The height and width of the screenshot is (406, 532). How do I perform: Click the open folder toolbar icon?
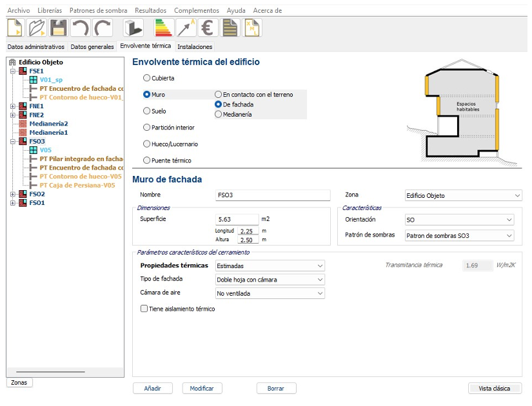(37, 28)
